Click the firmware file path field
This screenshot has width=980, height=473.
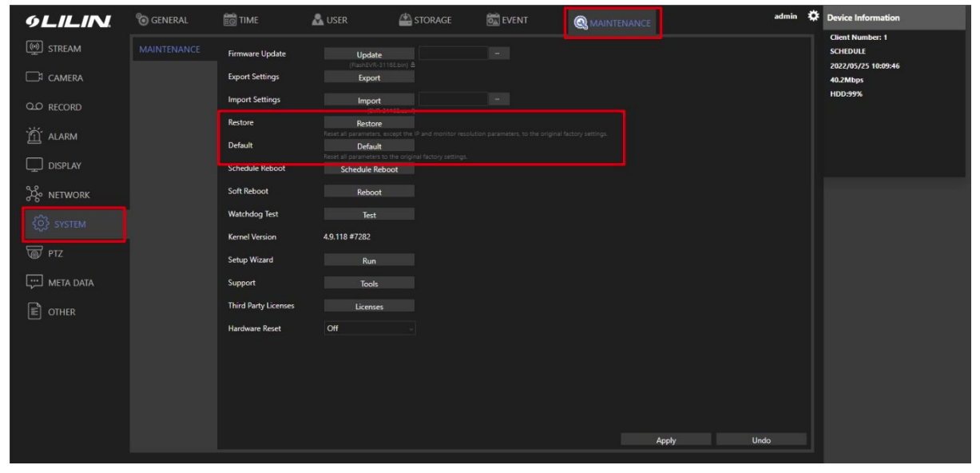(453, 53)
